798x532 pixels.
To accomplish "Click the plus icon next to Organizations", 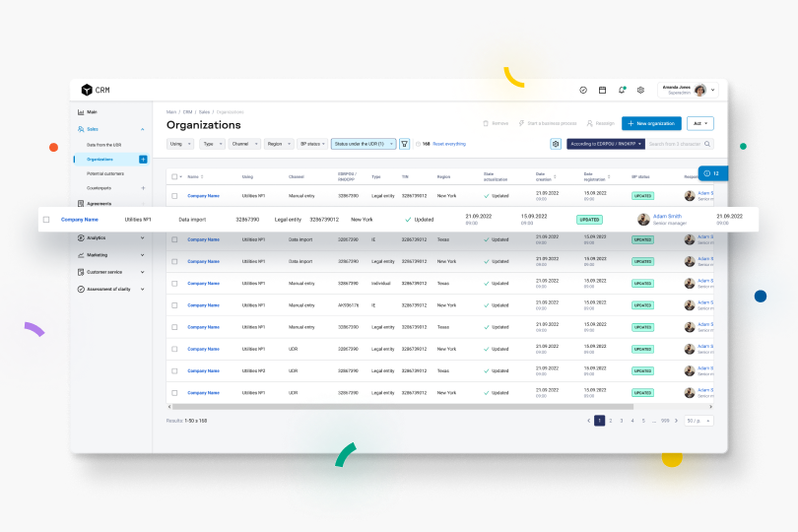I will click(143, 159).
